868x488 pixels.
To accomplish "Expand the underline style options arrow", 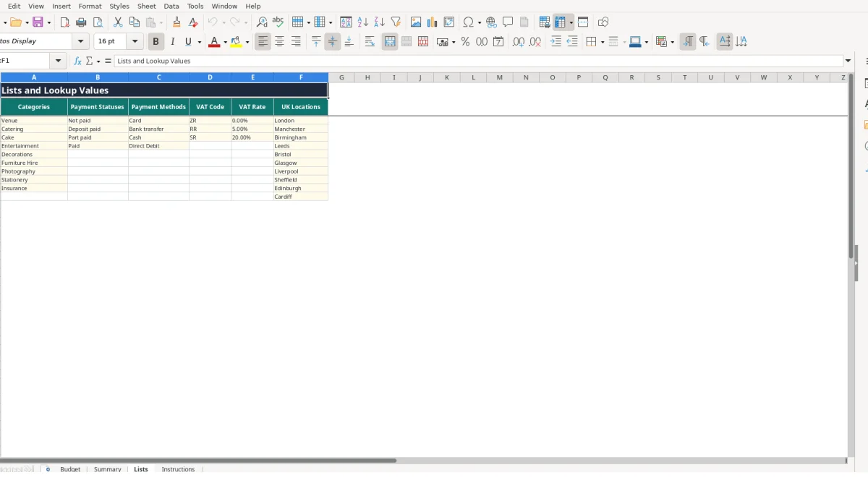I will coord(199,42).
